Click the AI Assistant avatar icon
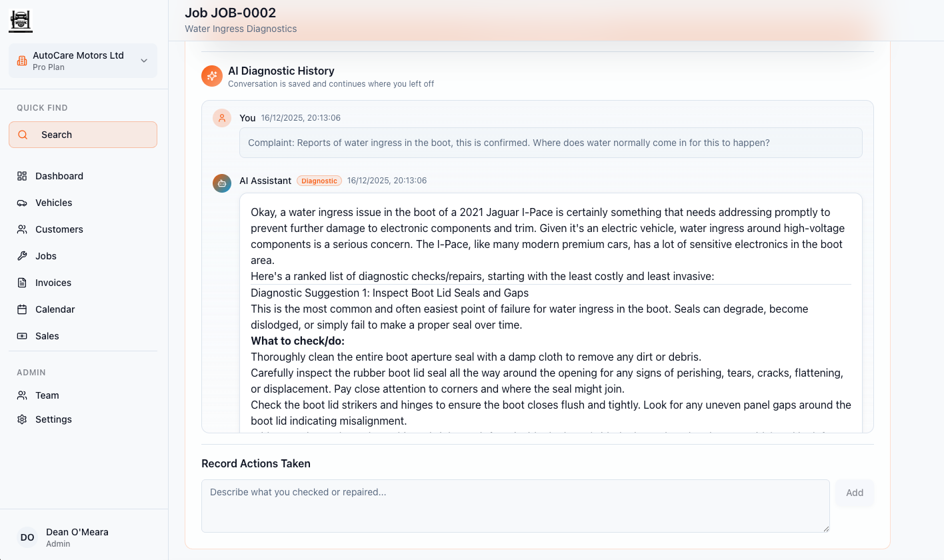The height and width of the screenshot is (560, 944). pos(221,183)
